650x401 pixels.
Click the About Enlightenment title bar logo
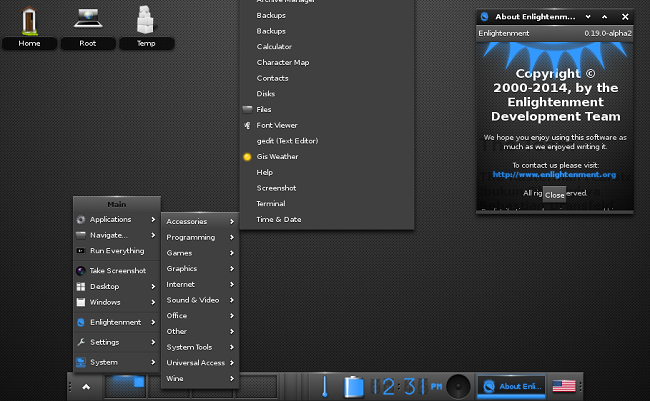(484, 17)
